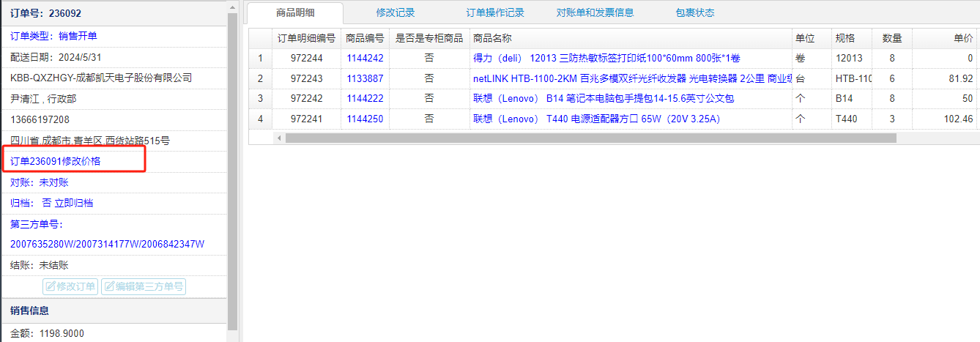Select detail number cell 972243
Screen dimensions: 980x342
tap(306, 78)
